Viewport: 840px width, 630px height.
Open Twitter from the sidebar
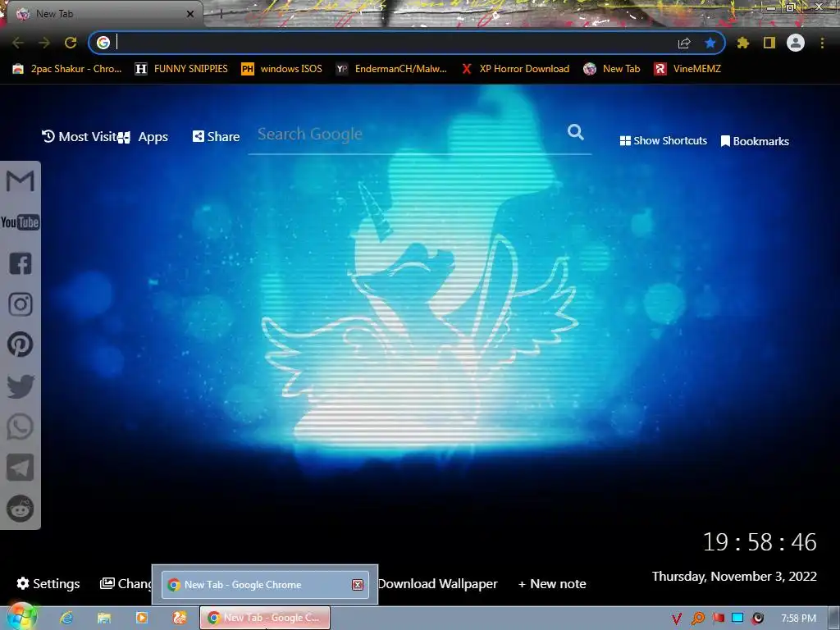tap(21, 386)
